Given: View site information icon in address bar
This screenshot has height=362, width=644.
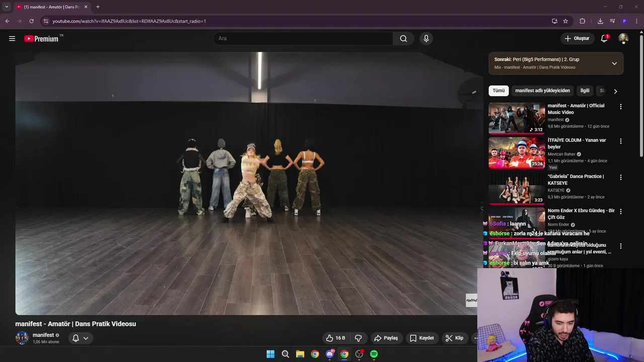Looking at the screenshot, I should tap(46, 21).
